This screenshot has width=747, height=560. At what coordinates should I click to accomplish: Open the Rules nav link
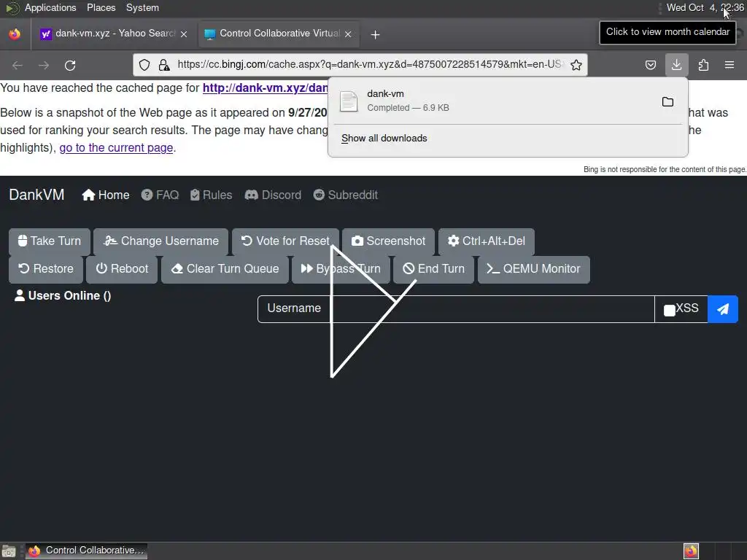(x=211, y=195)
